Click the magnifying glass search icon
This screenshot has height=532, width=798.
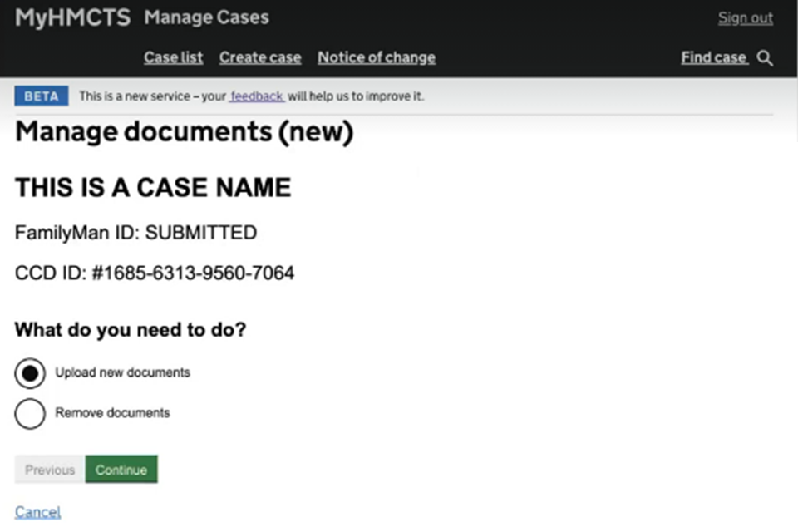[766, 58]
